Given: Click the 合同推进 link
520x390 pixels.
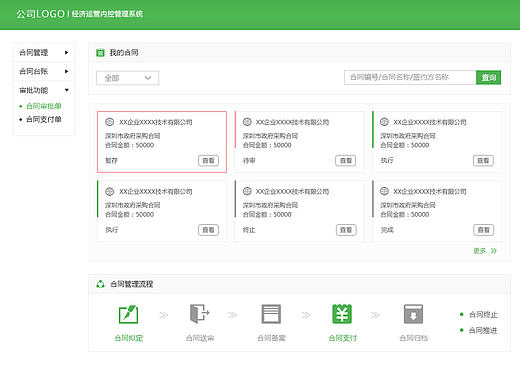Looking at the screenshot, I should [x=483, y=330].
